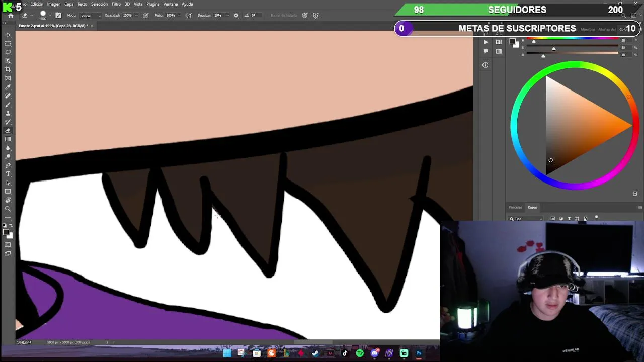Open the Imagen menu

(x=54, y=4)
